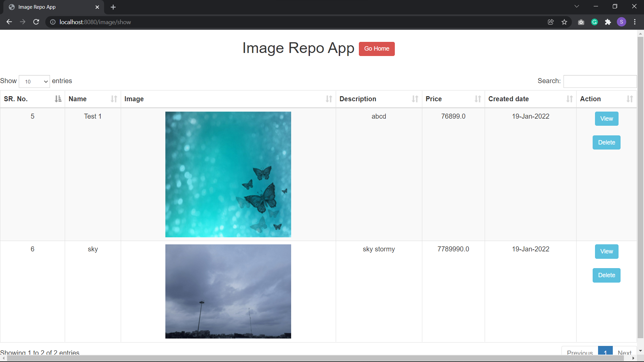Click the horizontal scrollbar at bottom
Image resolution: width=644 pixels, height=362 pixels.
(315, 358)
